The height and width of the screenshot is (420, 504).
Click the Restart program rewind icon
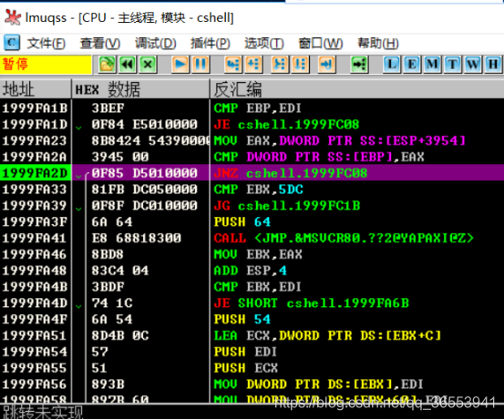(x=128, y=65)
